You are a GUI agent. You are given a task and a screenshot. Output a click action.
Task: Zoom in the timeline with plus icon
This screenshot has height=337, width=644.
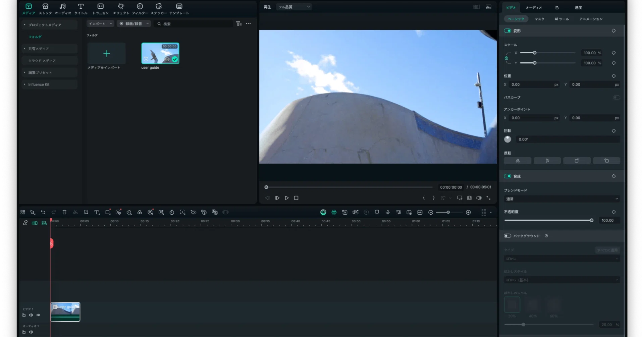tap(468, 212)
